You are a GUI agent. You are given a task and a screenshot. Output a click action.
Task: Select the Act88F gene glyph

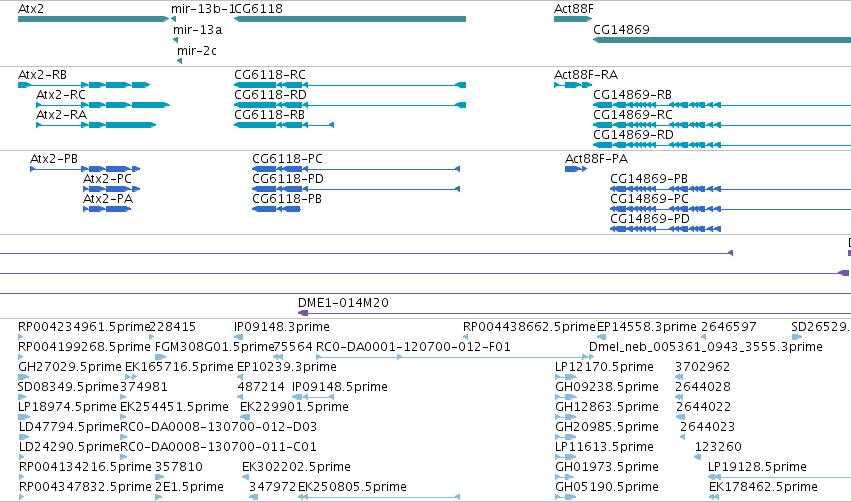pos(573,19)
